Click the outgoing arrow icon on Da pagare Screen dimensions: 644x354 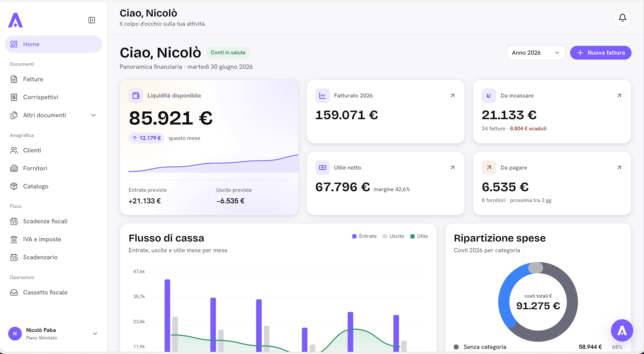(x=489, y=167)
